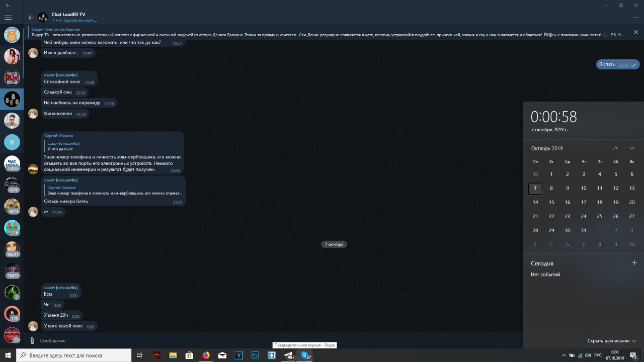644x362 pixels.
Task: Open chat with 123 unread badge
Action: coord(12,314)
